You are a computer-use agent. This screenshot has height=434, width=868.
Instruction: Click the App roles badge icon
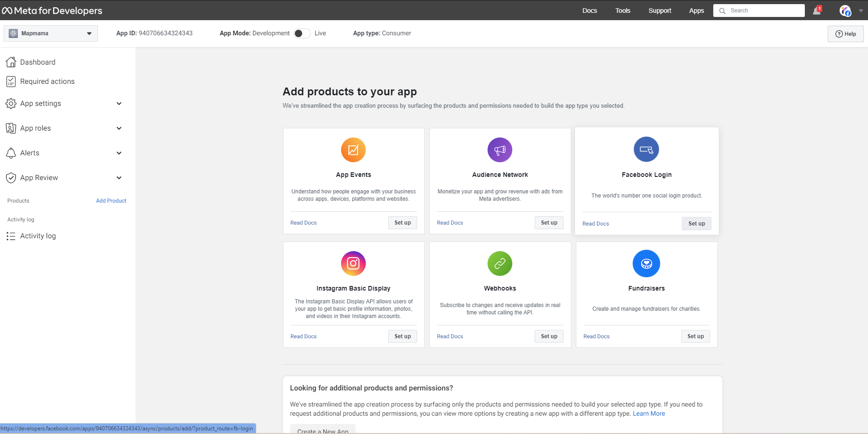point(11,128)
